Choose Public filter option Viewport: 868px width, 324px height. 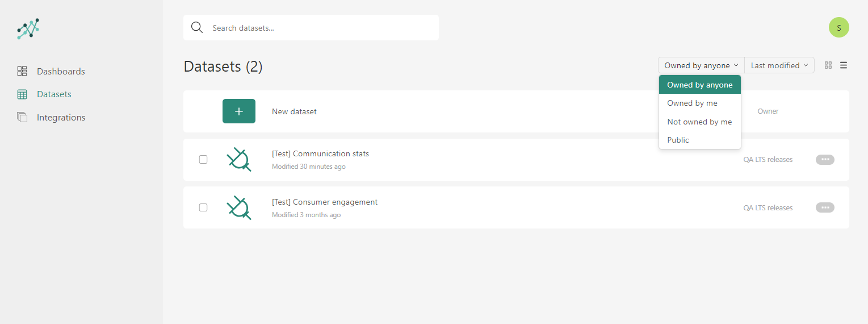click(x=678, y=140)
